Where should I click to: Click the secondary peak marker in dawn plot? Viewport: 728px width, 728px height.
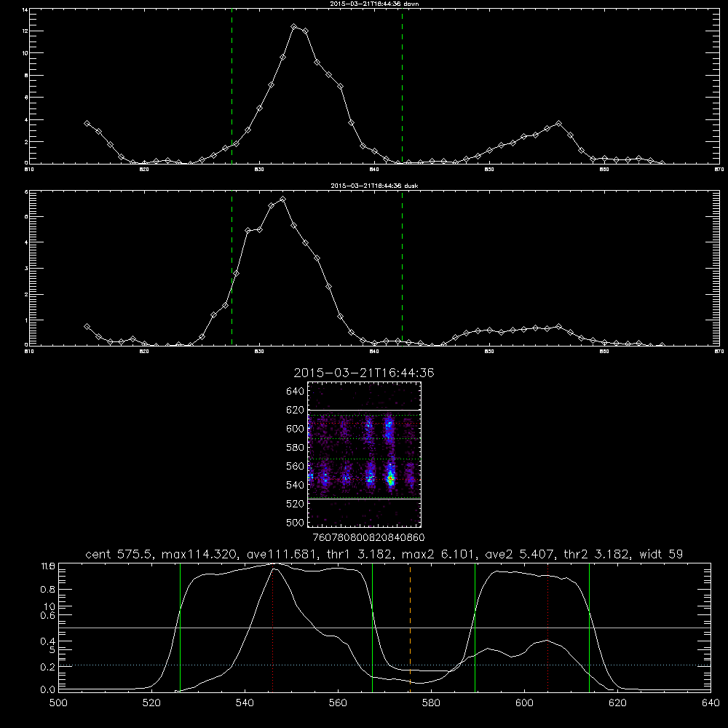pos(558,124)
